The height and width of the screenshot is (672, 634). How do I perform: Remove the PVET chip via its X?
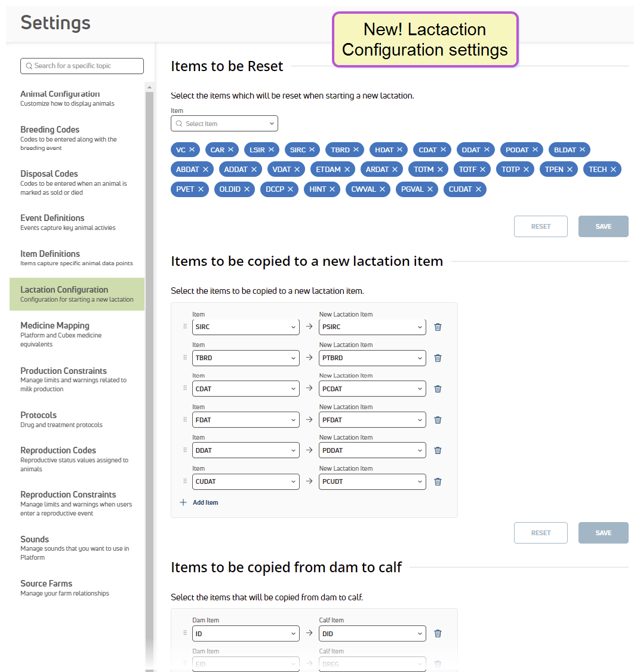201,189
